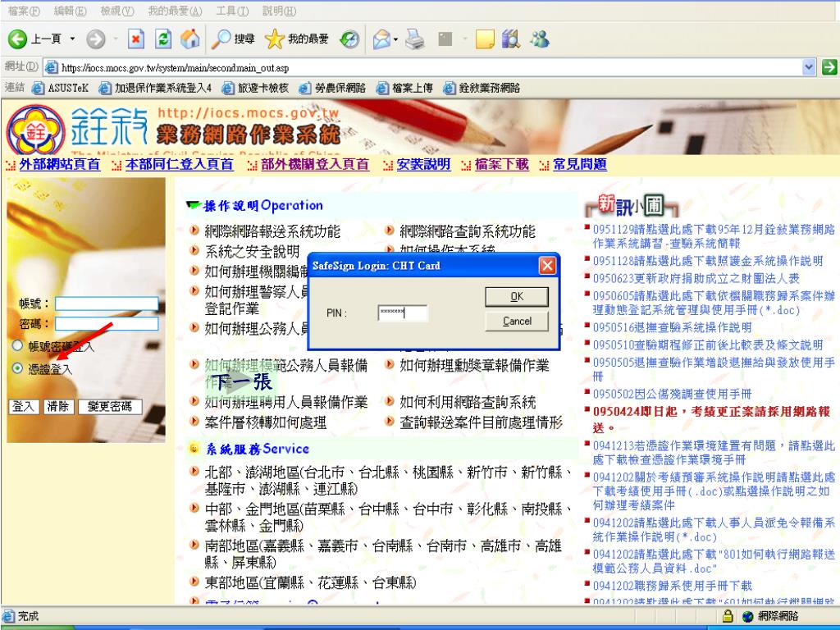
Task: Open the 檢視(V) menu
Action: pos(117,11)
